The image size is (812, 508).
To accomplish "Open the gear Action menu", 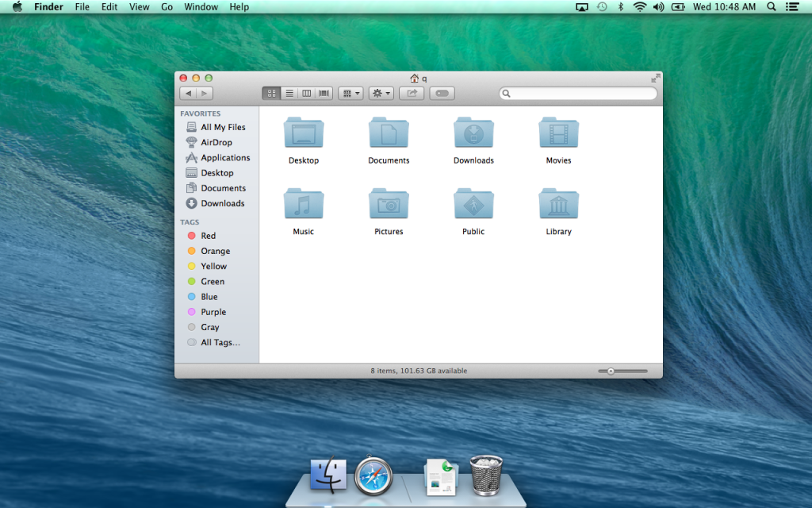I will pyautogui.click(x=381, y=94).
